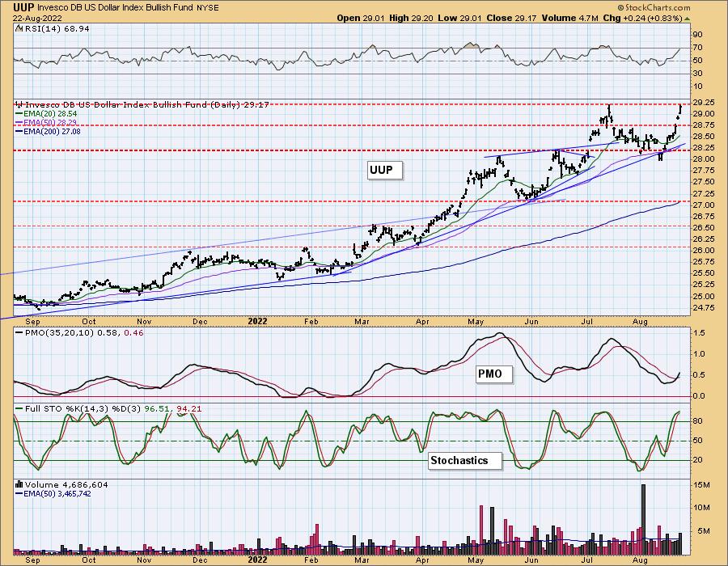Viewport: 728px width, 566px height.
Task: Click the 27.00 price axis label
Action: click(705, 205)
